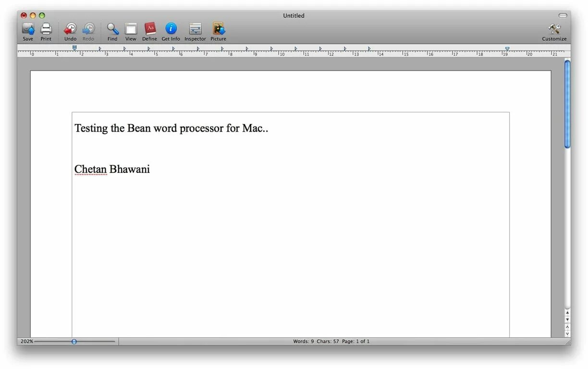Click the page down double-arrow button
The height and width of the screenshot is (369, 588).
point(567,333)
